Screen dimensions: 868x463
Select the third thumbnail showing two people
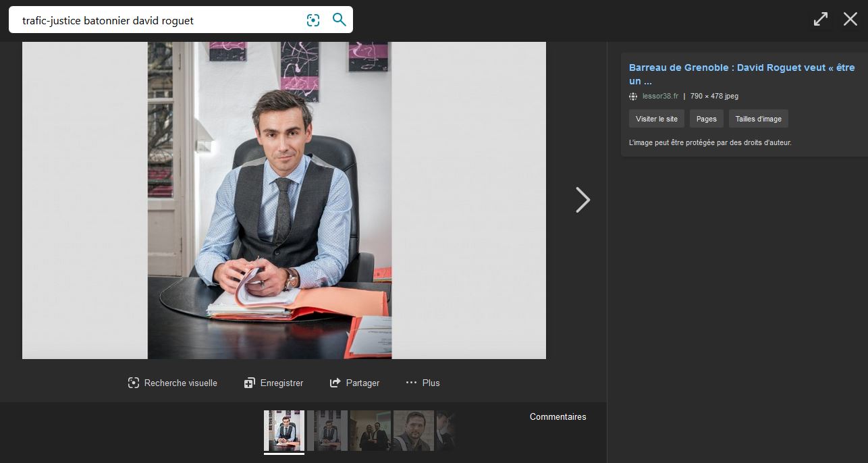pyautogui.click(x=370, y=431)
